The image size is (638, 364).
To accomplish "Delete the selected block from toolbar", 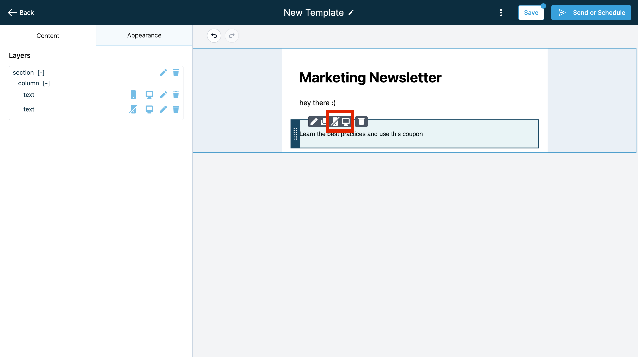I will coord(361,121).
